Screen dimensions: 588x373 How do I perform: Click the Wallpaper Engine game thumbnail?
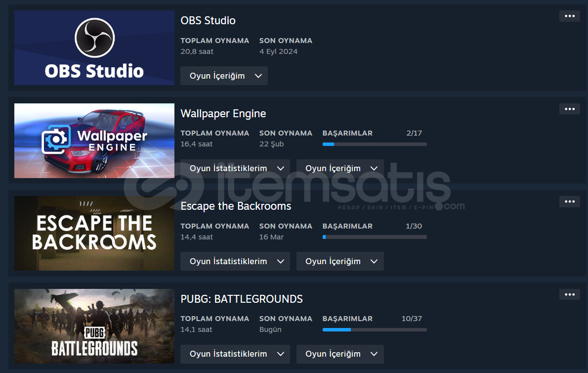(94, 140)
